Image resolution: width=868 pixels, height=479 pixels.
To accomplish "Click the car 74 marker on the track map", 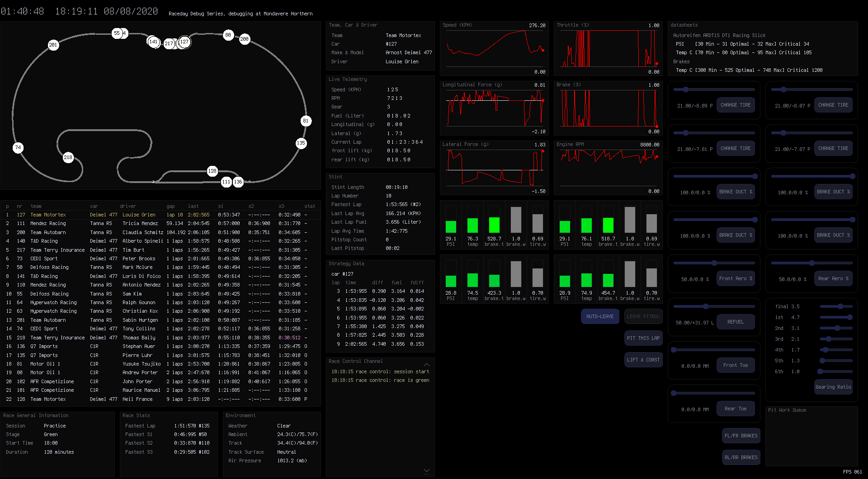I will tap(18, 147).
